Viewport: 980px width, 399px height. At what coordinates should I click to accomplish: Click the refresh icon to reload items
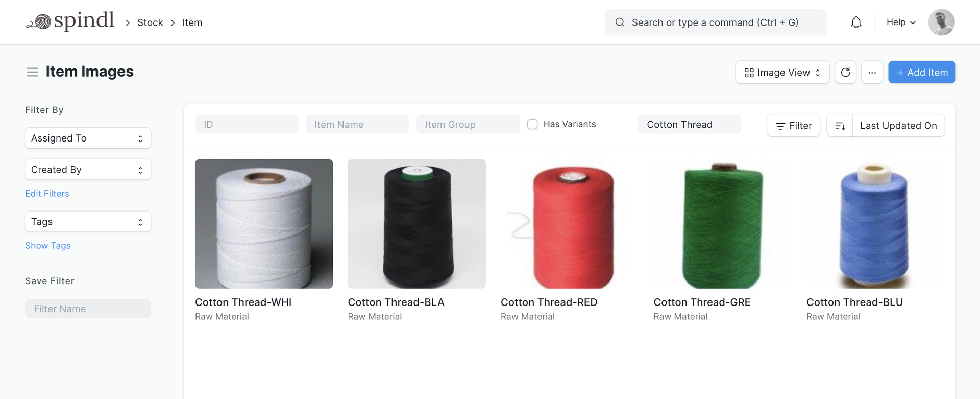[845, 72]
